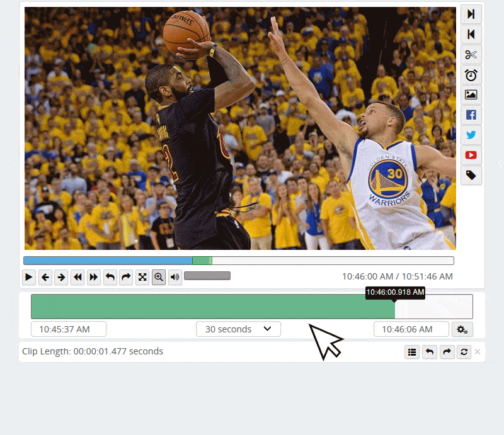
Task: Undo clip edit in bottom bar
Action: click(x=430, y=352)
